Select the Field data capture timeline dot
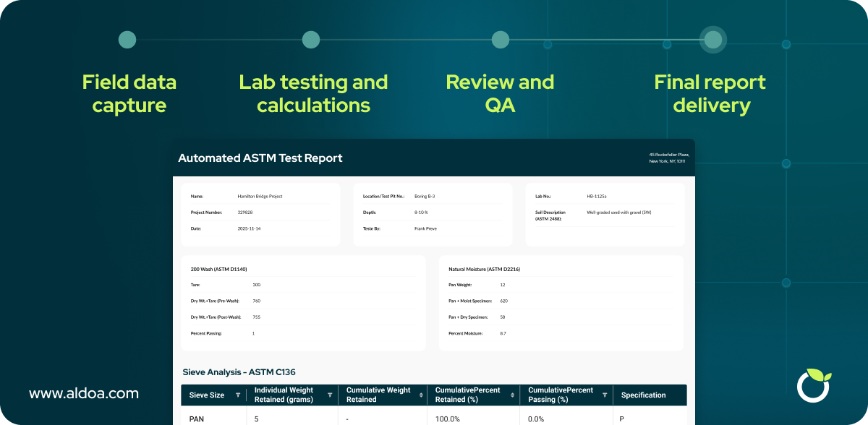This screenshot has height=425, width=868. pos(127,39)
